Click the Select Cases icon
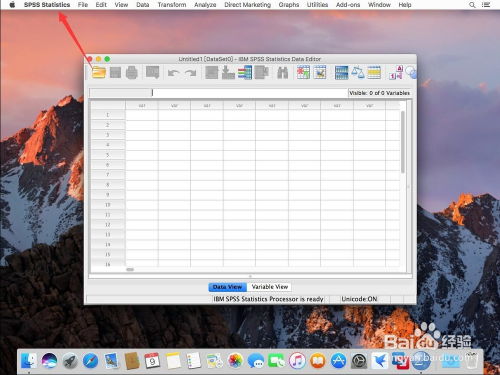The image size is (500, 375). (374, 72)
